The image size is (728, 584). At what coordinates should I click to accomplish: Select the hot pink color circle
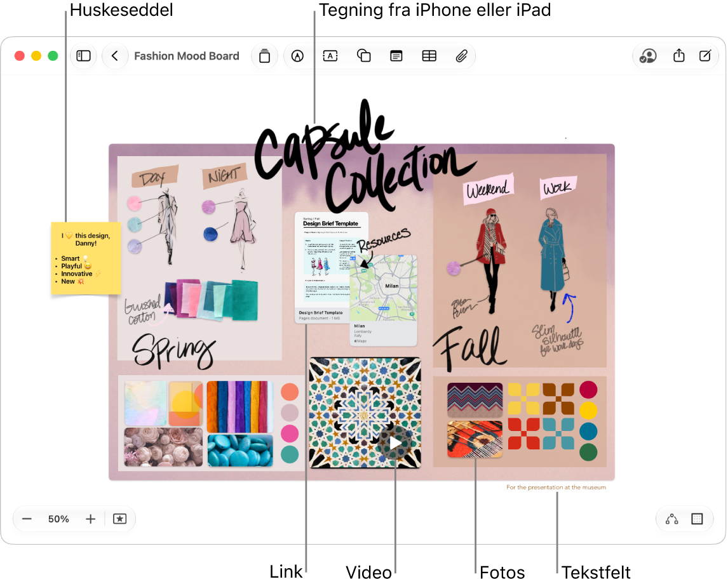tap(290, 434)
